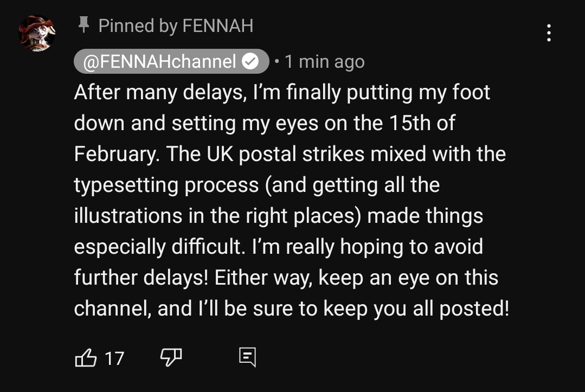Click the phrase "keep you all posted!"
Screen dimensions: 585x392
tap(416, 309)
